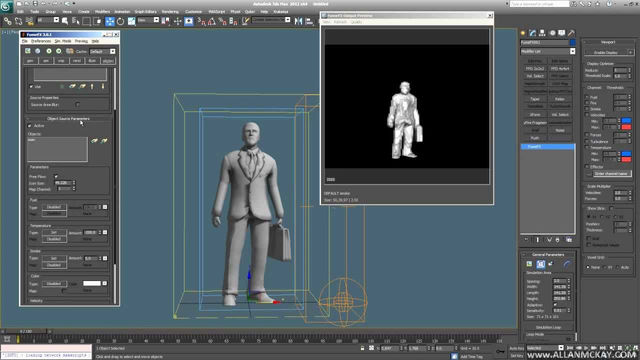Image resolution: width=640 pixels, height=360 pixels.
Task: Pin the modifier stack
Action: tap(527, 240)
